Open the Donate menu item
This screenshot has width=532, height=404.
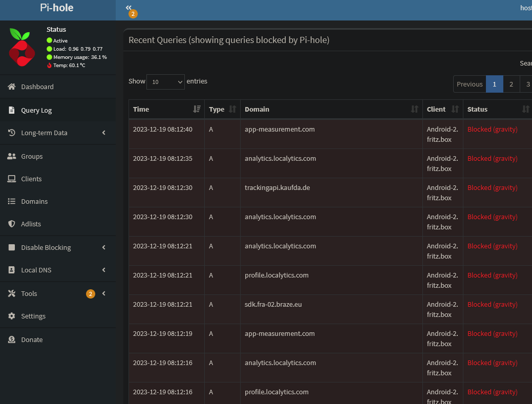click(58, 339)
